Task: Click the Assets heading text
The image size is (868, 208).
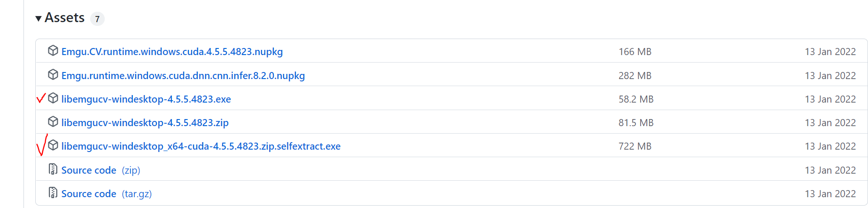Action: 64,18
